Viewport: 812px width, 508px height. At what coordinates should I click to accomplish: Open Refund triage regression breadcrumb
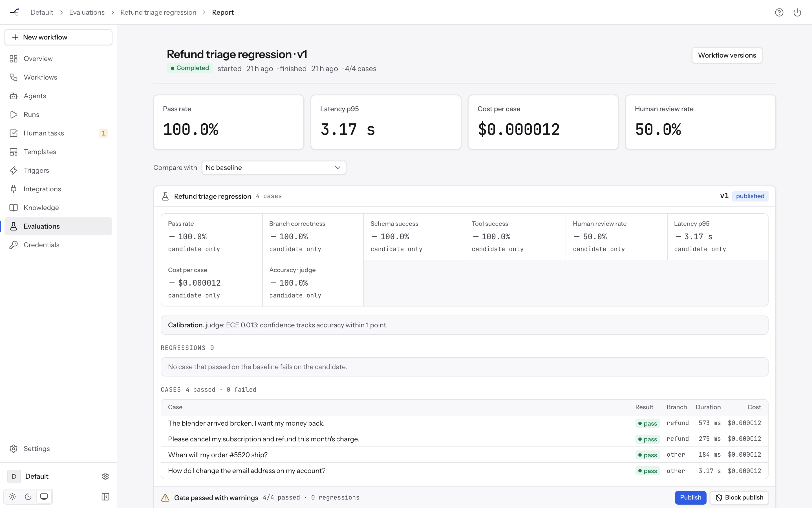click(158, 12)
